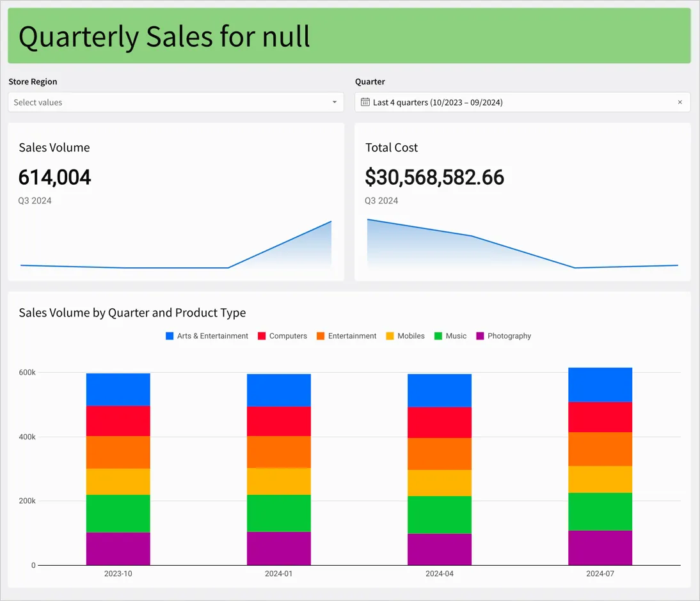The width and height of the screenshot is (700, 601).
Task: Click the Arts & Entertainment legend swatch
Action: pyautogui.click(x=170, y=336)
